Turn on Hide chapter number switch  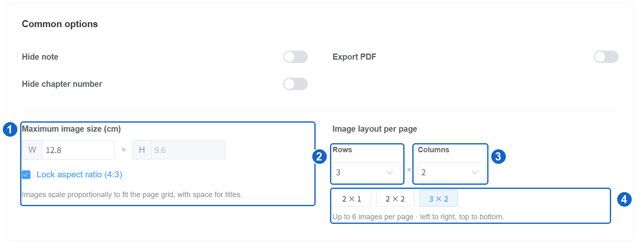point(295,84)
